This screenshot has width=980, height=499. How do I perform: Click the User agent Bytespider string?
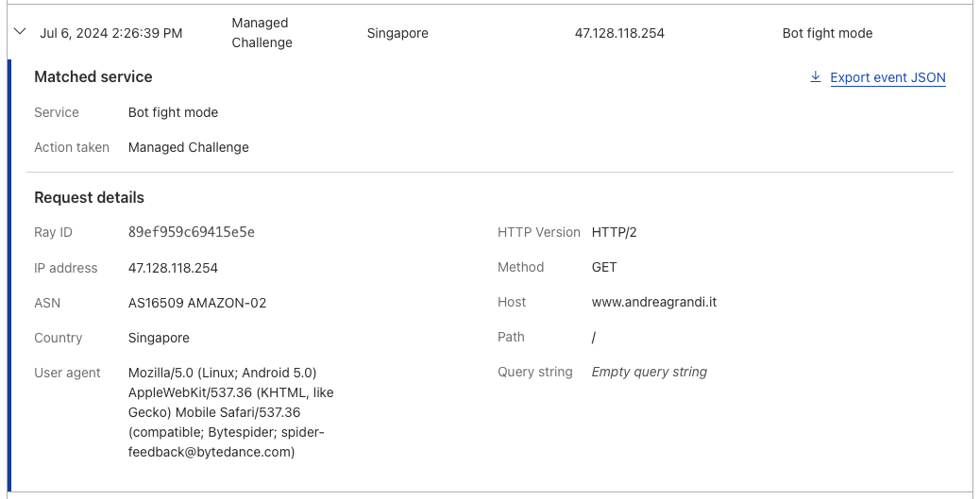click(231, 412)
